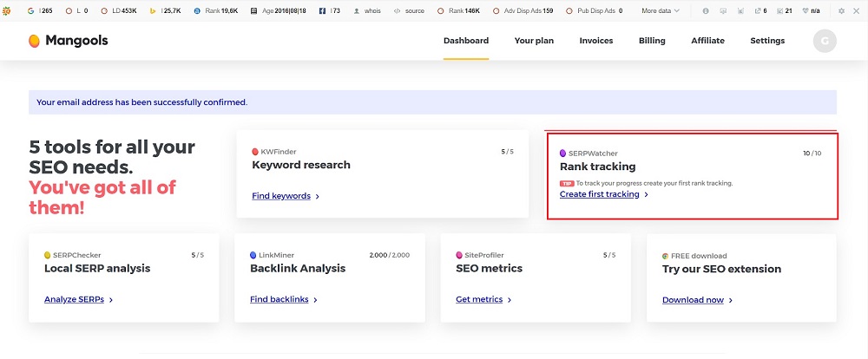Click the SERPChecker yellow icon
This screenshot has width=868, height=359.
[x=48, y=256]
